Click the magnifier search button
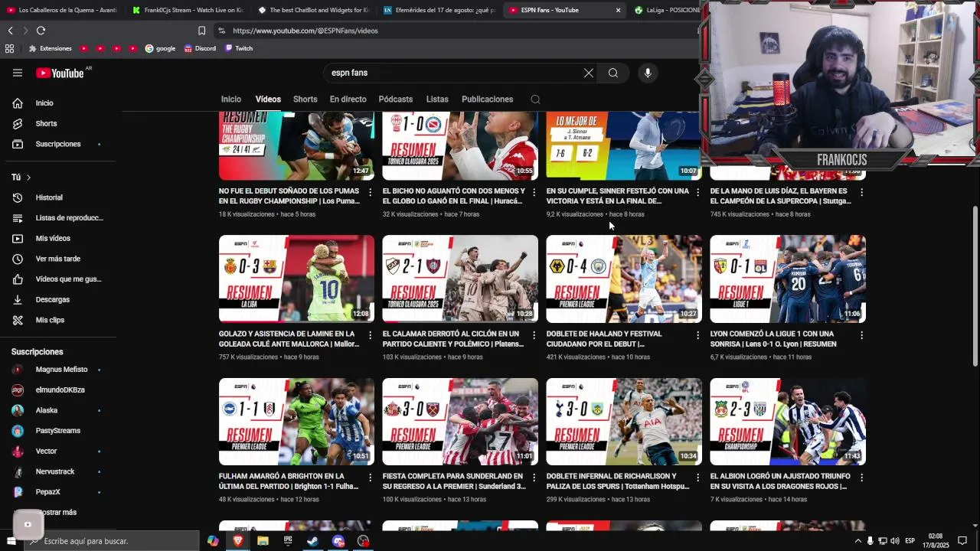 tap(613, 73)
